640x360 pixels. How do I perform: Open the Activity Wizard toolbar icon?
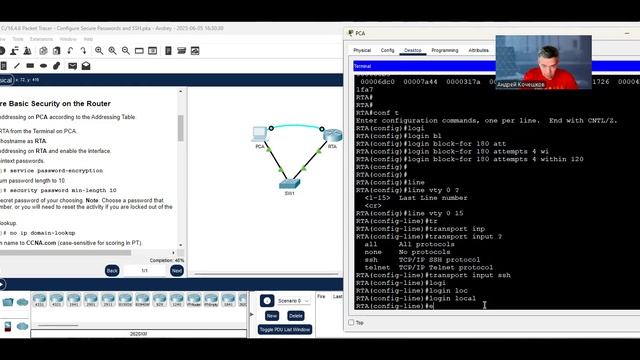(27, 51)
